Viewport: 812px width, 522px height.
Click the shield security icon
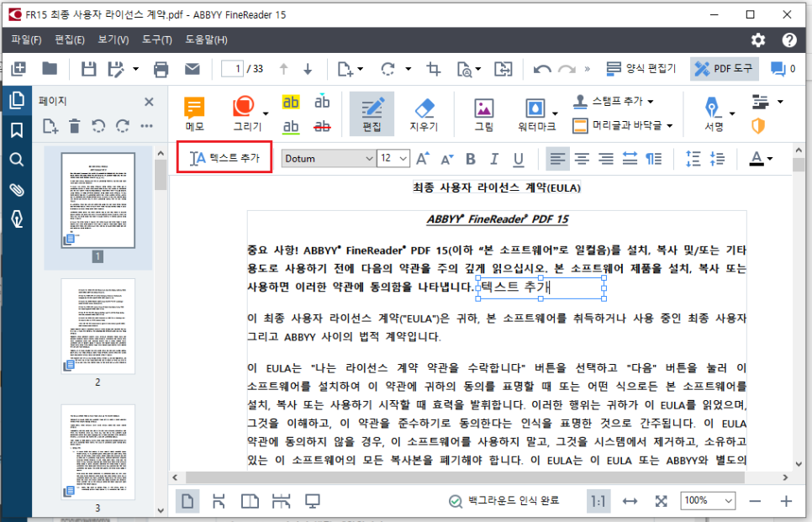(x=758, y=126)
